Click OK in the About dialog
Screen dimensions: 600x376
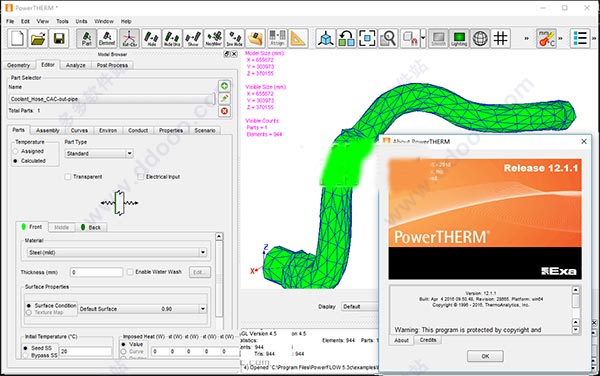[x=485, y=356]
